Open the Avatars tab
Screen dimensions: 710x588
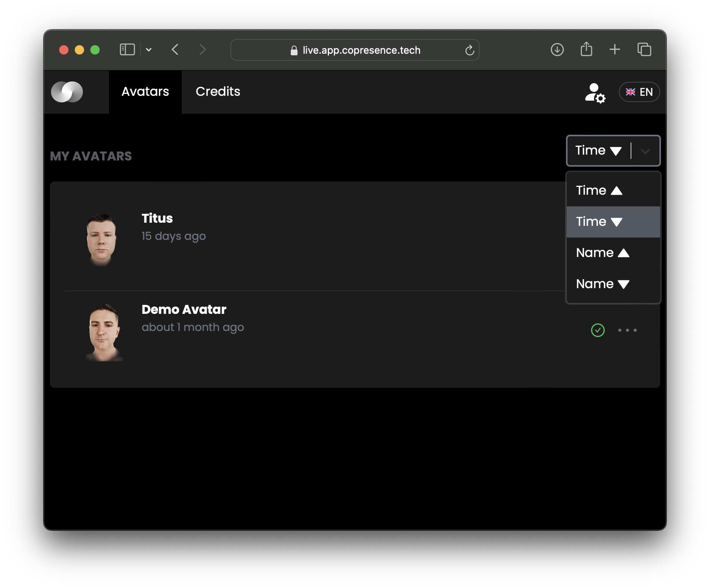145,92
